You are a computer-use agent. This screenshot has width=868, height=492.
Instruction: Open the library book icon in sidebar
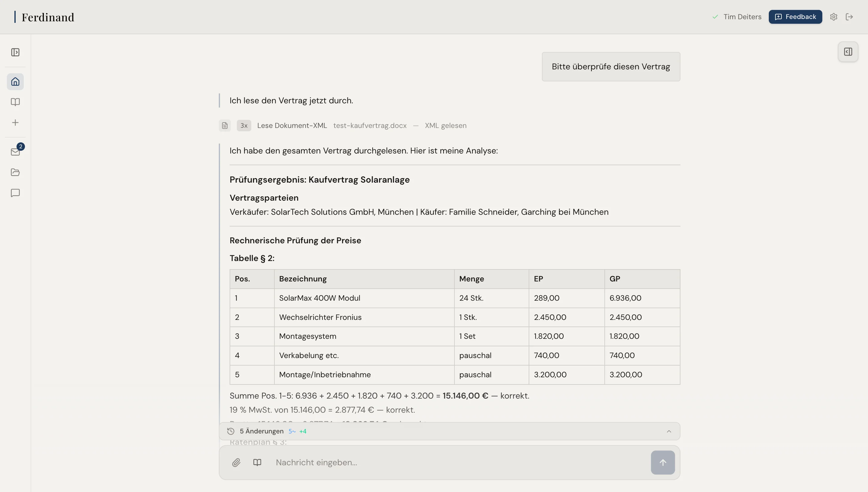coord(15,102)
